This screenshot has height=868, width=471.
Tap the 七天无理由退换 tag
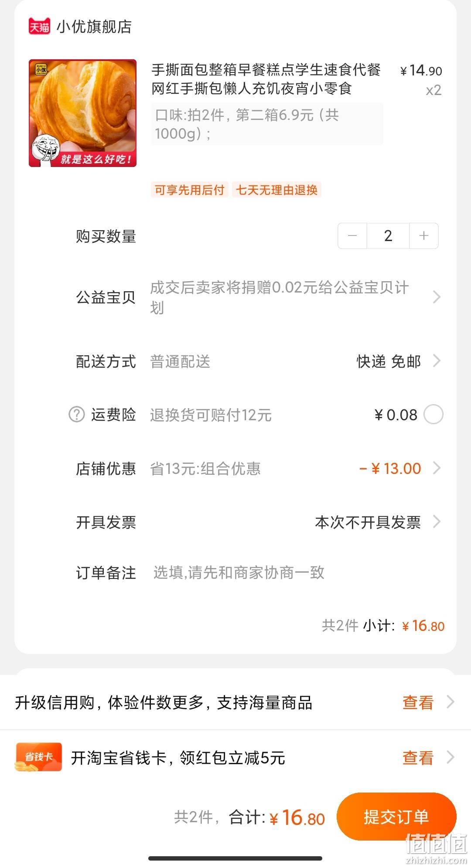coord(276,190)
